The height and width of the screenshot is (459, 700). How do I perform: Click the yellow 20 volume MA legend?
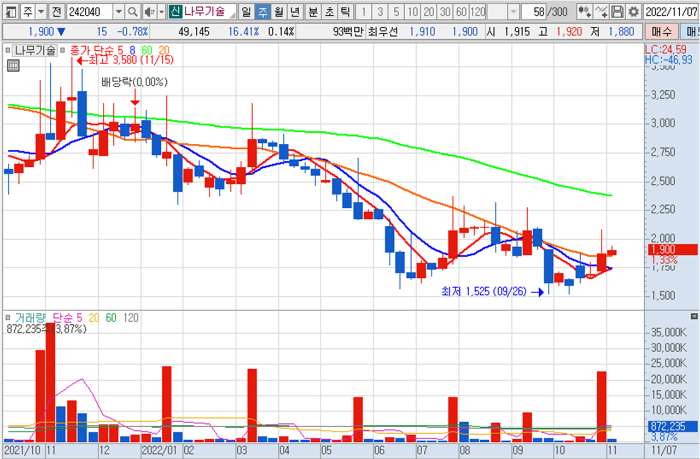pos(94,317)
